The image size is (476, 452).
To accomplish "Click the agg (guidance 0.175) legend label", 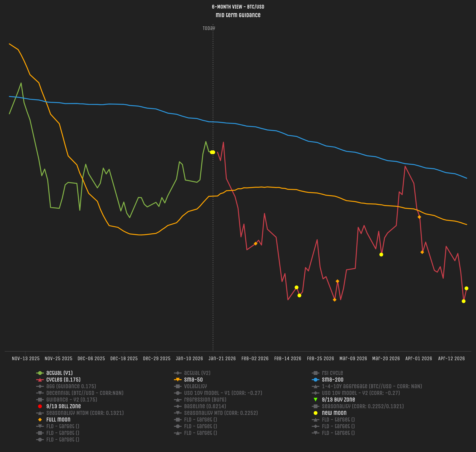I will point(71,387).
